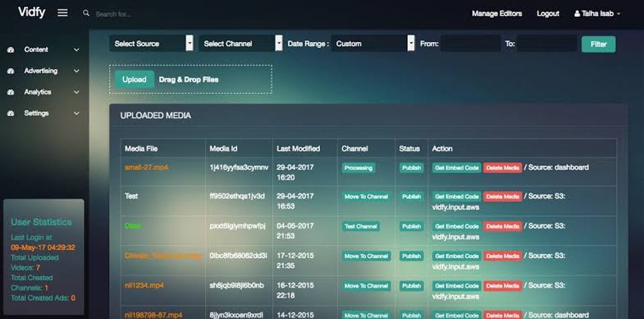Open the Advertising sidebar item
Image resolution: width=644 pixels, height=319 pixels.
(43, 71)
